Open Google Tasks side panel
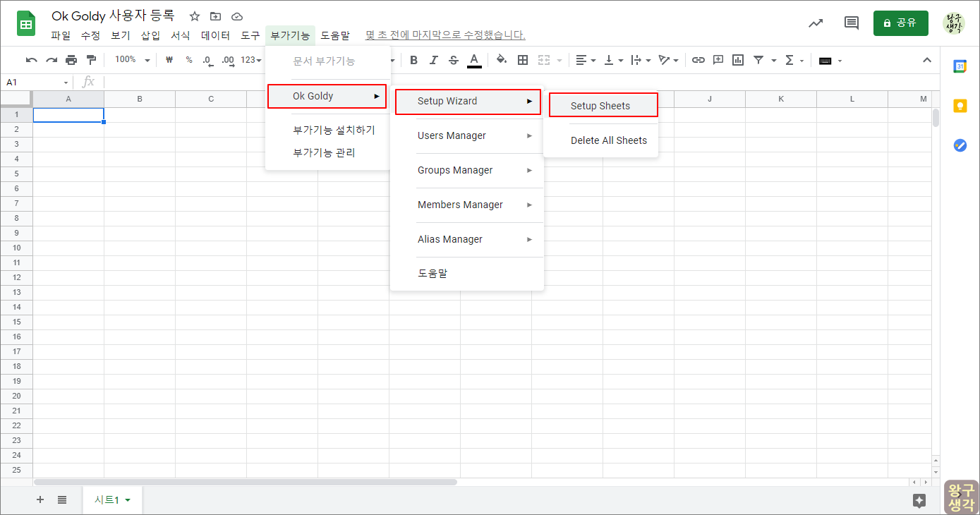The image size is (980, 515). point(960,145)
